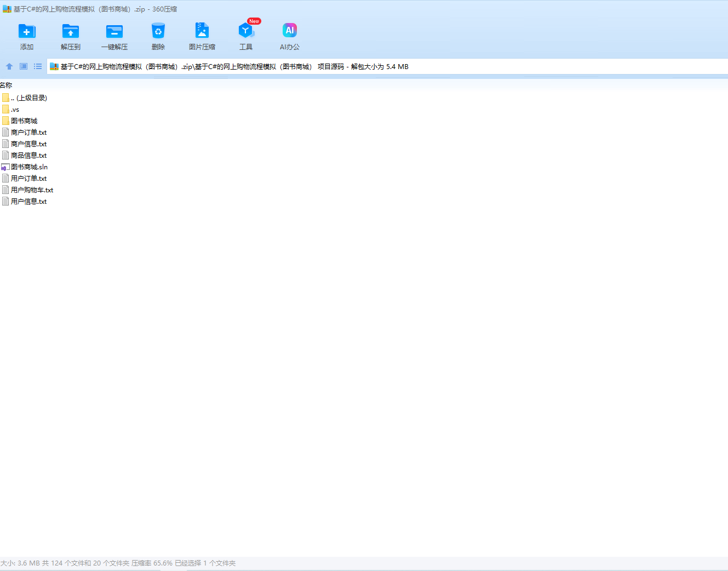Select the file 用户信息.txt

(x=25, y=201)
